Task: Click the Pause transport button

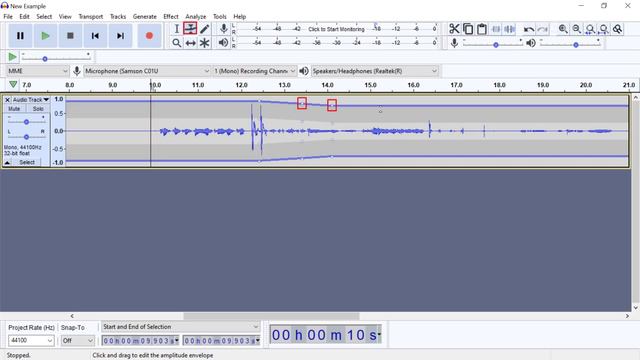Action: click(x=20, y=36)
